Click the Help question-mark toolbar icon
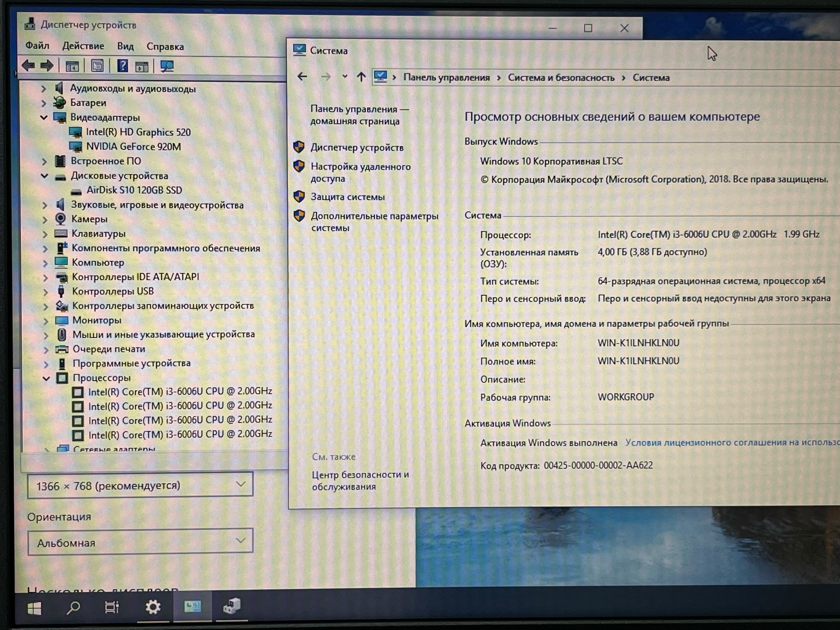Image resolution: width=840 pixels, height=630 pixels. pyautogui.click(x=122, y=66)
